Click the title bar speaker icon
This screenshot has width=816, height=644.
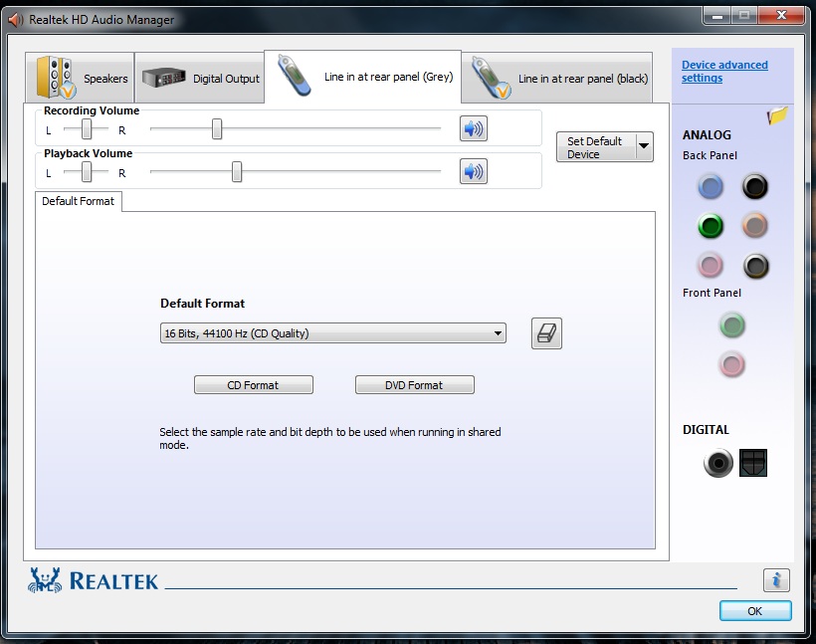pyautogui.click(x=16, y=20)
